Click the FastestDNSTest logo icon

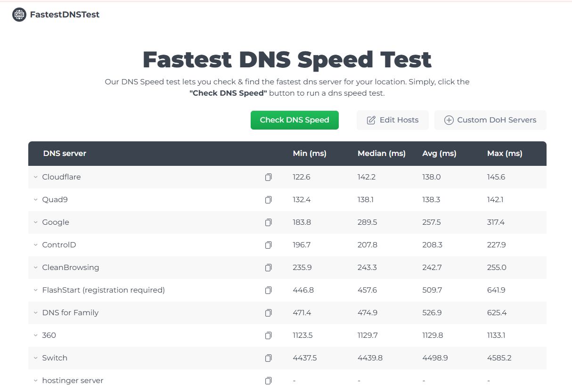19,15
